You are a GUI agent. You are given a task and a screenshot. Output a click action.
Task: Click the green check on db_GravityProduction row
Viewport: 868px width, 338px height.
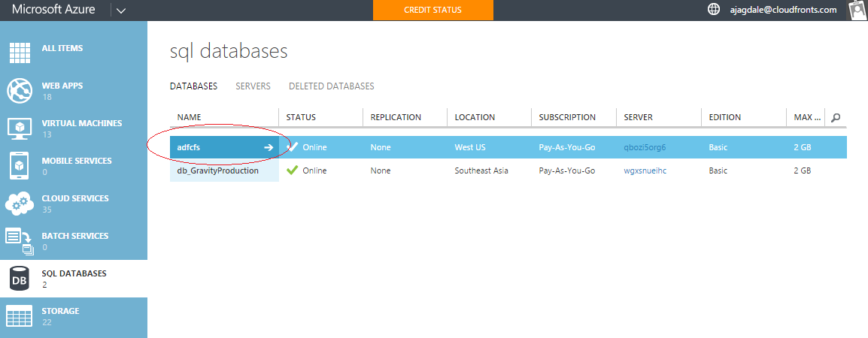click(x=293, y=171)
